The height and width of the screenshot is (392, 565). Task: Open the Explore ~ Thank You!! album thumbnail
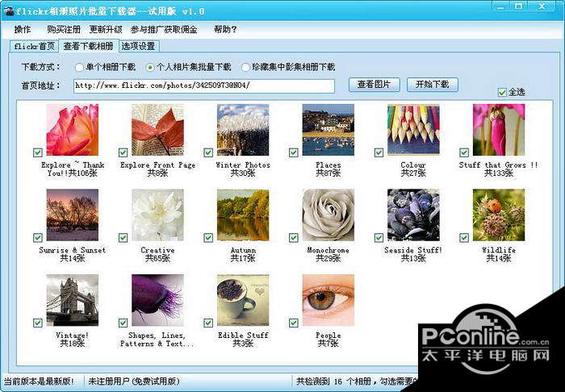[73, 130]
